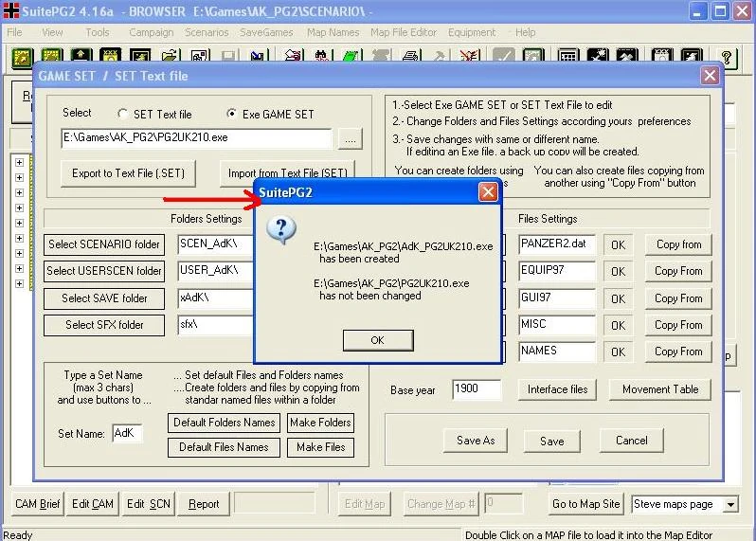The height and width of the screenshot is (541, 756).
Task: Click Make Files button
Action: pyautogui.click(x=320, y=447)
